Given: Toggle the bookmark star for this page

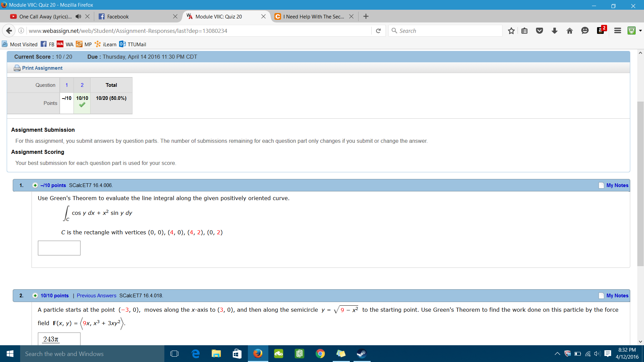Looking at the screenshot, I should [511, 31].
